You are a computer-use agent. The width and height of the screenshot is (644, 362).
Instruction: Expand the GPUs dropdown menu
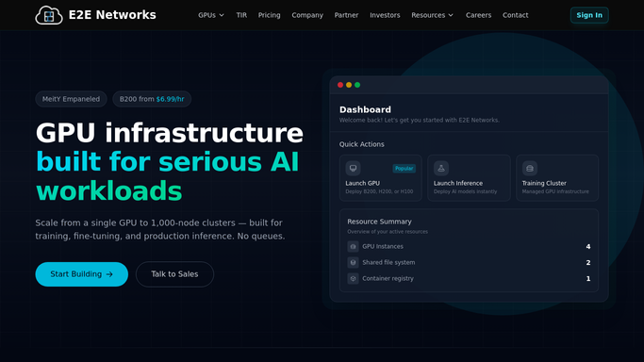[x=211, y=15]
